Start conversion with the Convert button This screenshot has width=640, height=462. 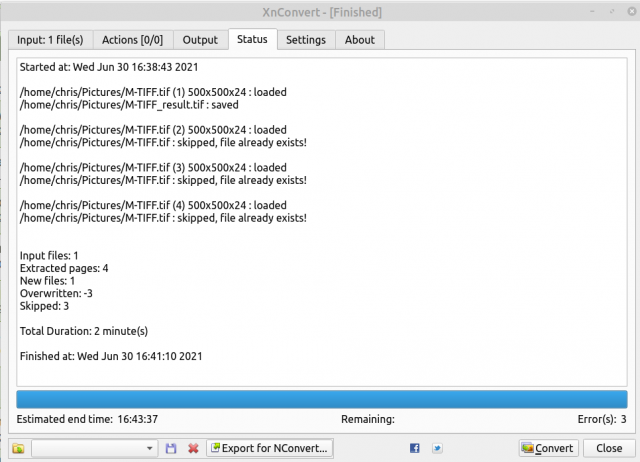point(549,448)
